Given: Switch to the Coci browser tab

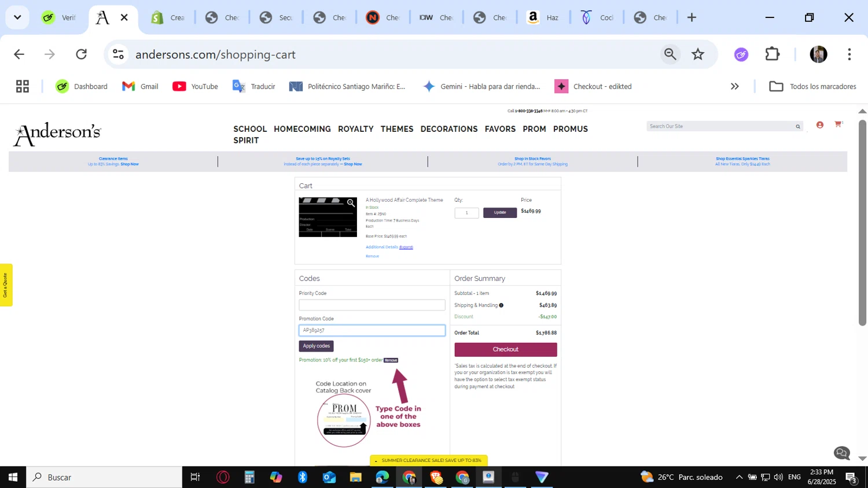Looking at the screenshot, I should pos(597,18).
